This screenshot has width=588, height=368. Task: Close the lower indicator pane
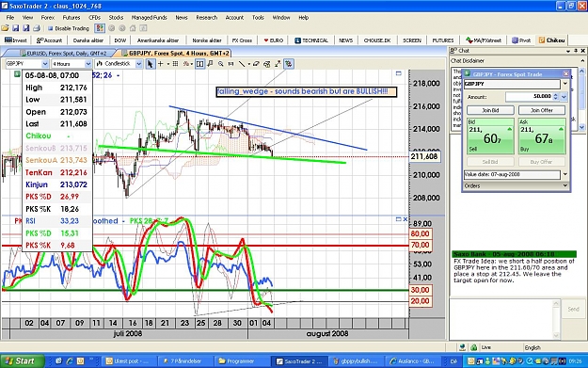[x=405, y=219]
